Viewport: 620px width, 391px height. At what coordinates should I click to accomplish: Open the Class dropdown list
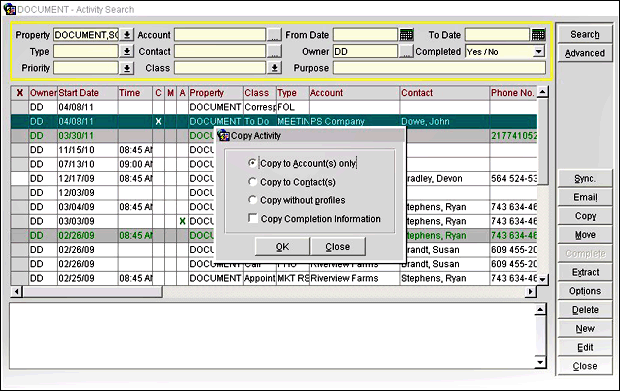coord(274,68)
